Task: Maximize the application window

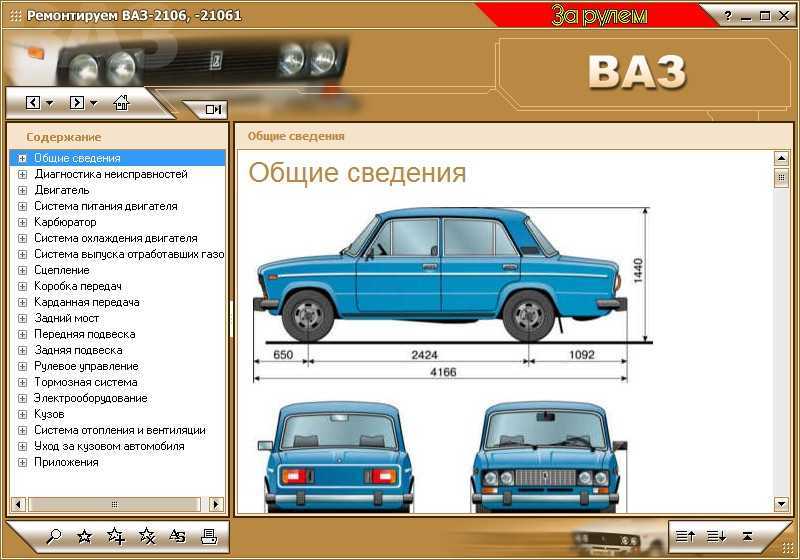Action: (765, 16)
